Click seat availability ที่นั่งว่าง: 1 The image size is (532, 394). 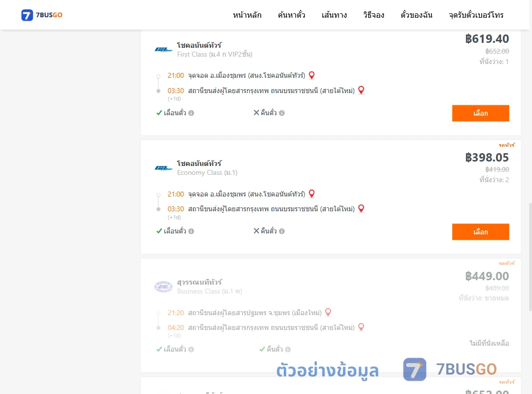(x=494, y=62)
